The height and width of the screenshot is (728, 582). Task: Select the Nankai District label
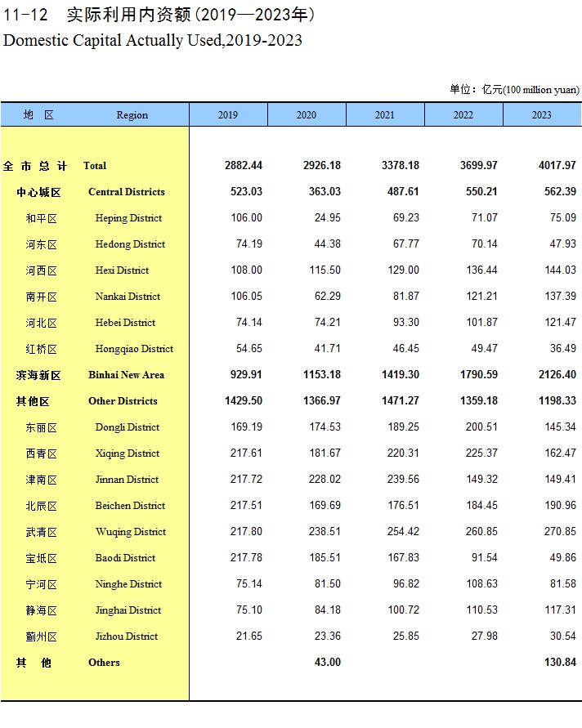pos(128,297)
